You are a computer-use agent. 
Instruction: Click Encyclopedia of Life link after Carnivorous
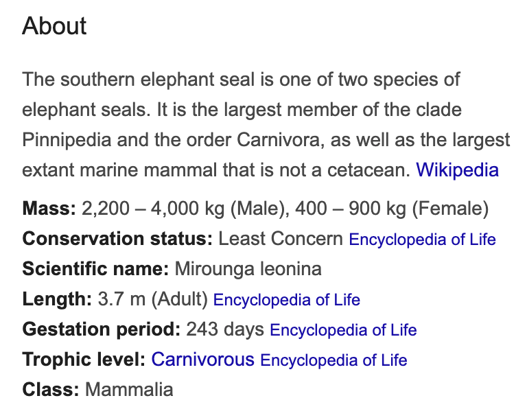(333, 360)
